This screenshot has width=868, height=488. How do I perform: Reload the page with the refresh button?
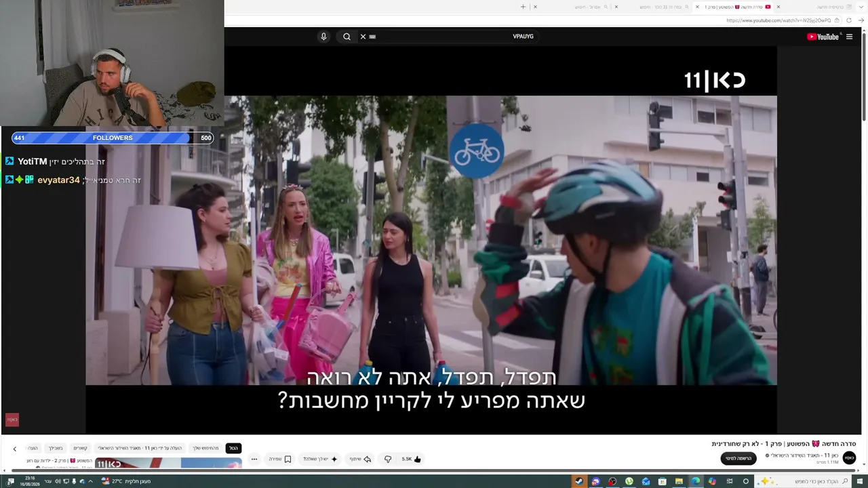coord(849,20)
